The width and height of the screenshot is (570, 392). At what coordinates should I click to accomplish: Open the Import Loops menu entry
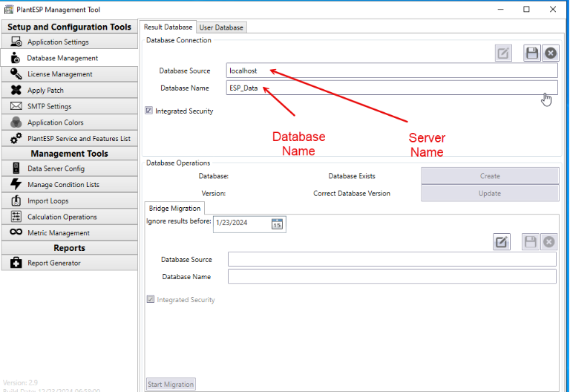[69, 200]
